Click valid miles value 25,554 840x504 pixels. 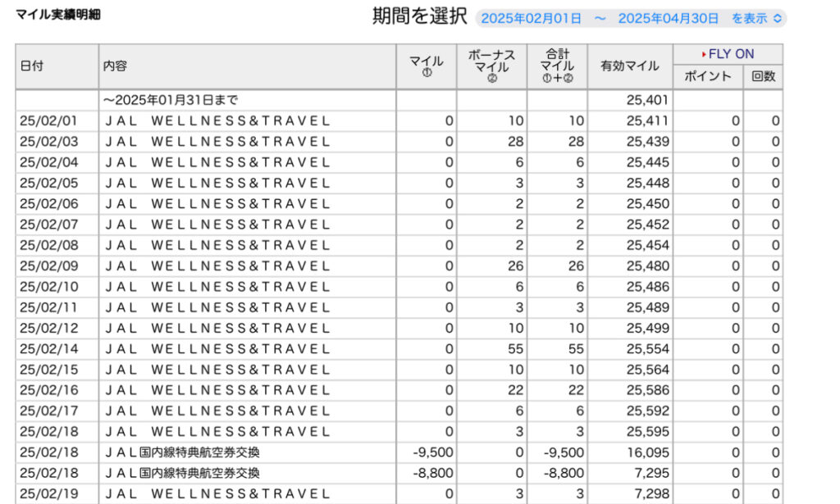648,349
